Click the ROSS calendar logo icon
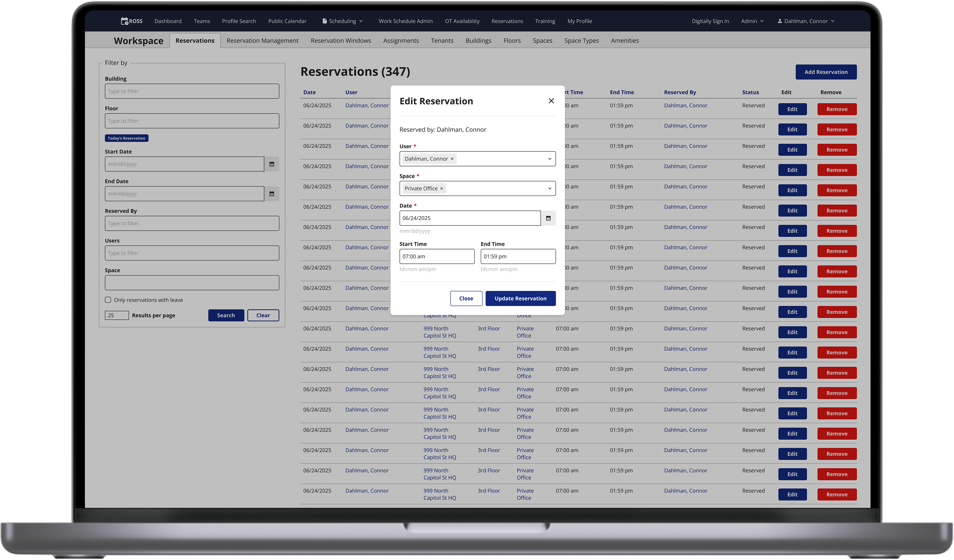 pyautogui.click(x=124, y=21)
